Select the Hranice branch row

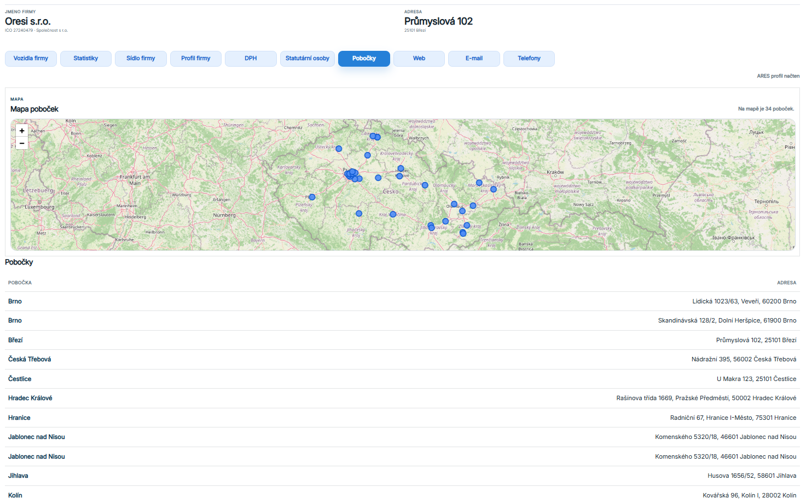[x=402, y=418]
